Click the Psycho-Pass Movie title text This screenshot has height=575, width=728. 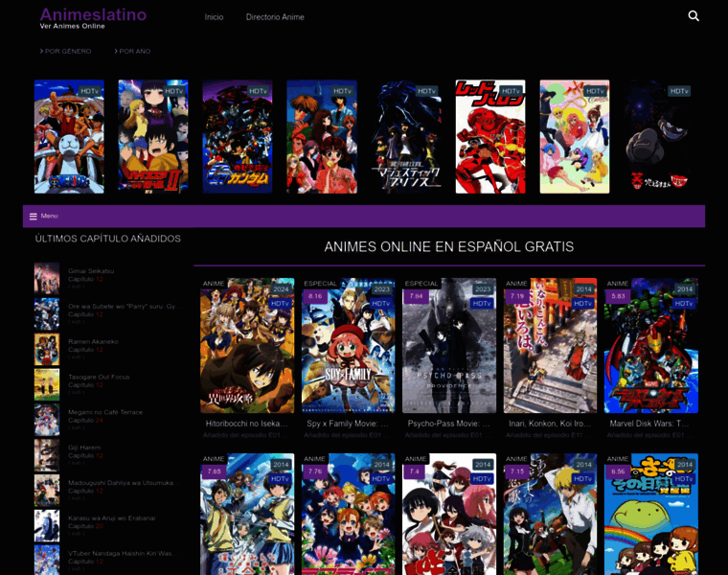[x=449, y=424]
